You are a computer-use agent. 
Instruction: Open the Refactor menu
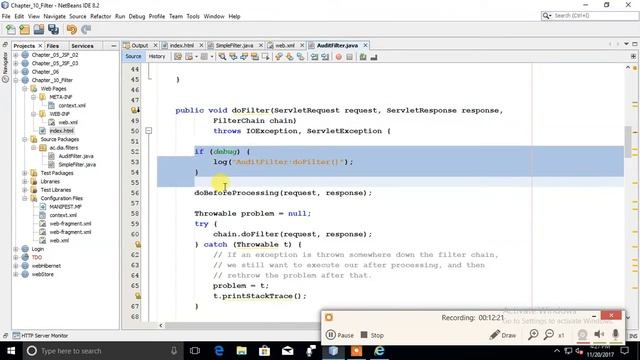click(100, 16)
